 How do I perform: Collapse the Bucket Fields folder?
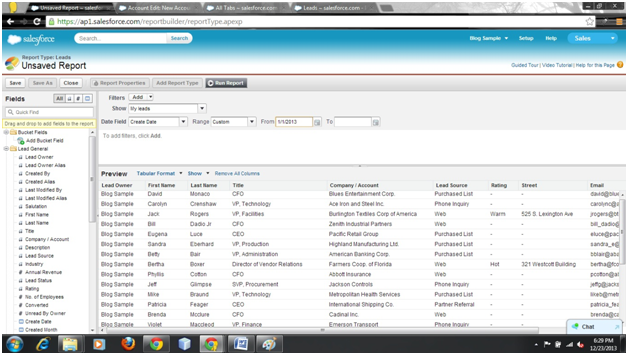7,133
